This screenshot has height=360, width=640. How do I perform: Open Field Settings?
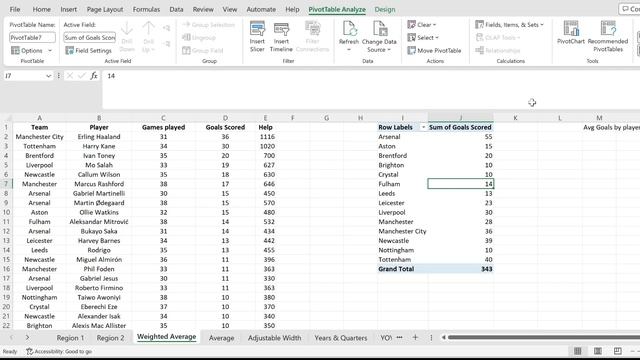(x=88, y=51)
